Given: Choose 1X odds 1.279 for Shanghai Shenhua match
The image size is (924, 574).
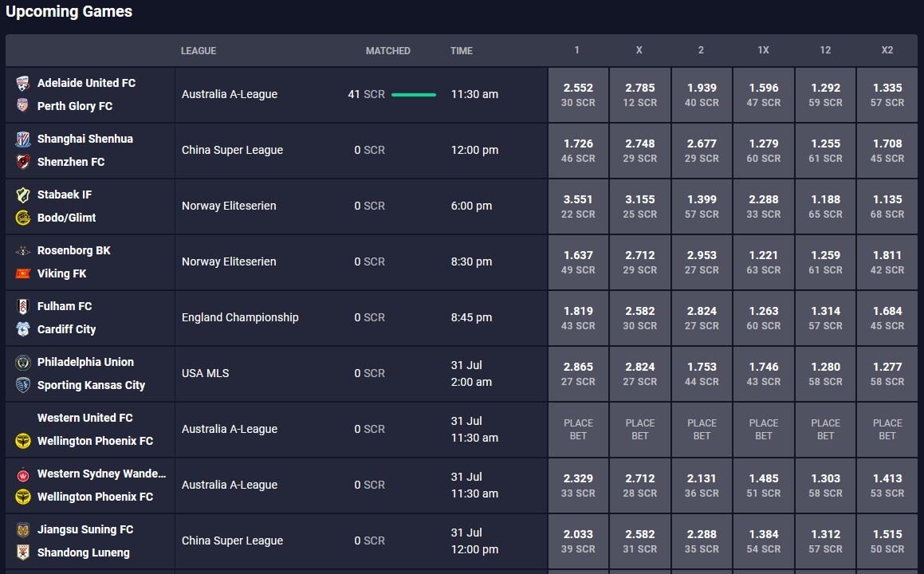Looking at the screenshot, I should (x=764, y=151).
